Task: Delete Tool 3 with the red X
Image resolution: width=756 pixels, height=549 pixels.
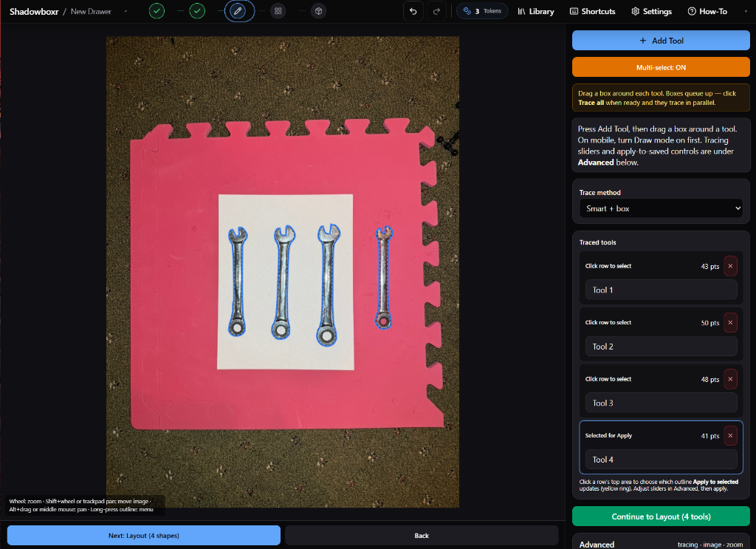Action: (x=730, y=379)
